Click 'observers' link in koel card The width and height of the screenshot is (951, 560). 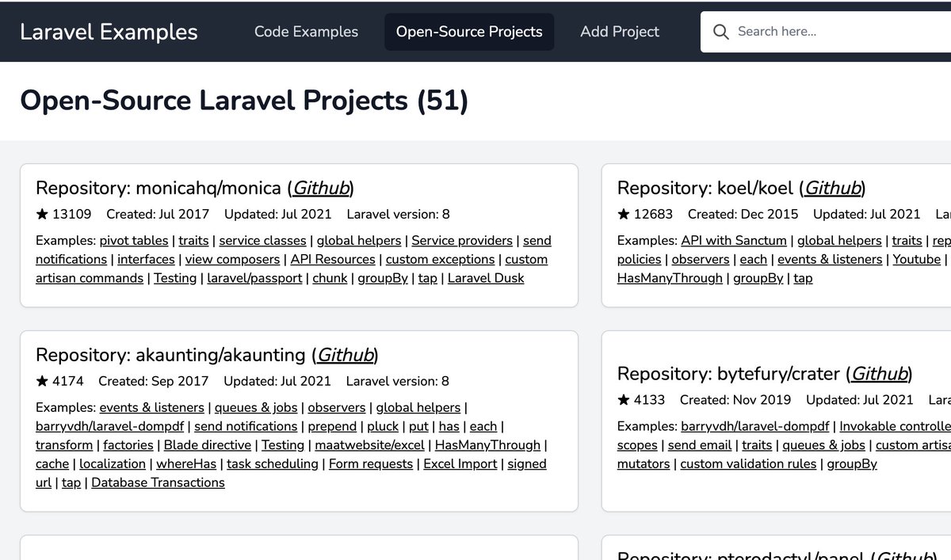pyautogui.click(x=701, y=260)
